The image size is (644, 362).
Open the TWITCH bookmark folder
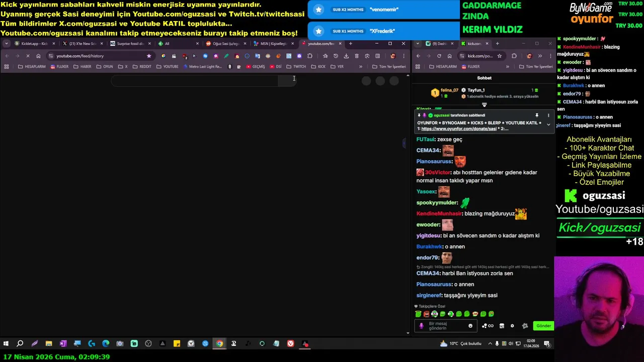[x=296, y=66]
